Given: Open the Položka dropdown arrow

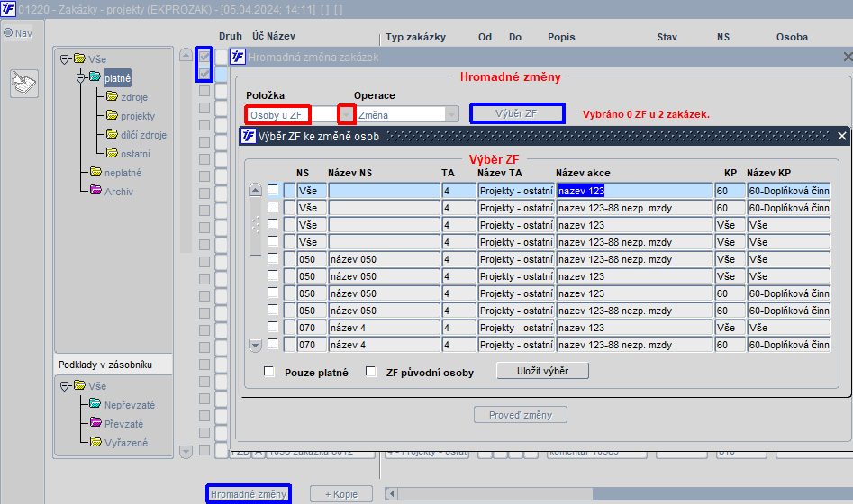Looking at the screenshot, I should pyautogui.click(x=347, y=114).
